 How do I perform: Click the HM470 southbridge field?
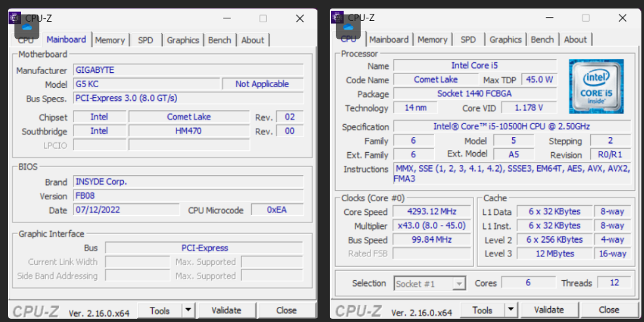pos(189,131)
